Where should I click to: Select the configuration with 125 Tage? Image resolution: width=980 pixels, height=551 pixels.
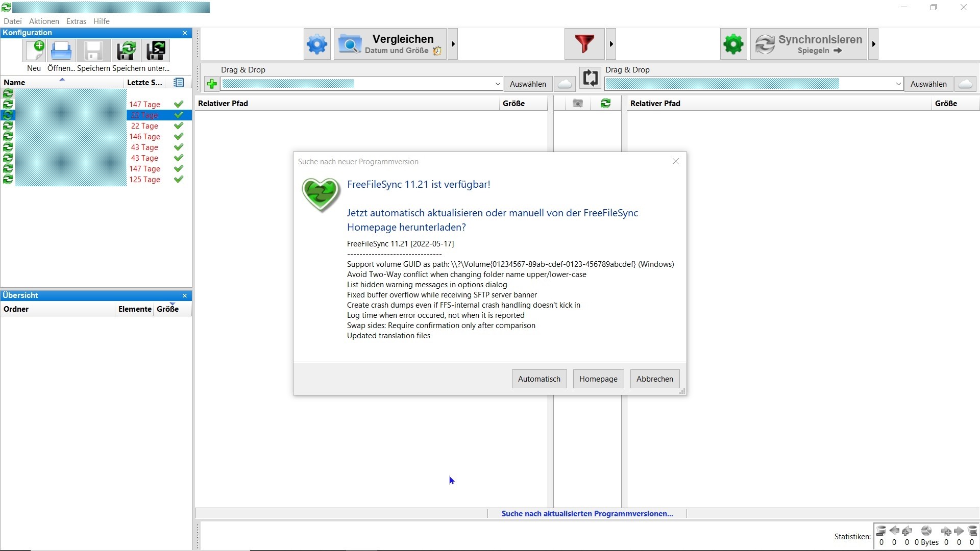96,180
